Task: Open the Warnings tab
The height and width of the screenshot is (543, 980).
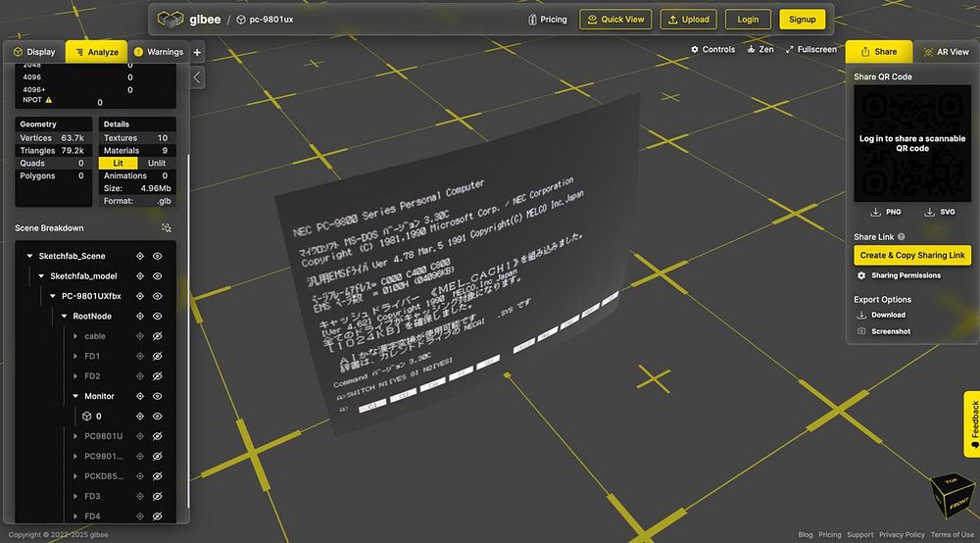Action: coord(158,52)
